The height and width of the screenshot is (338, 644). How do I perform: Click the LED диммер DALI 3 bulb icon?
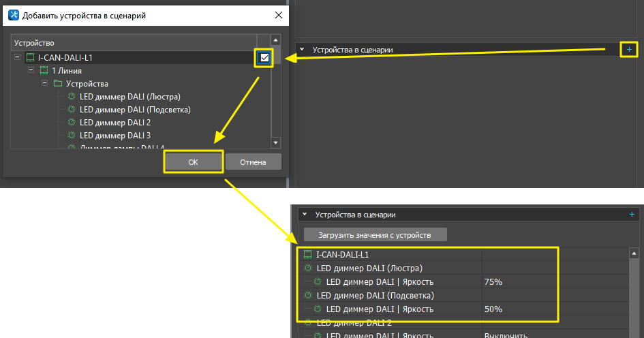tap(71, 136)
